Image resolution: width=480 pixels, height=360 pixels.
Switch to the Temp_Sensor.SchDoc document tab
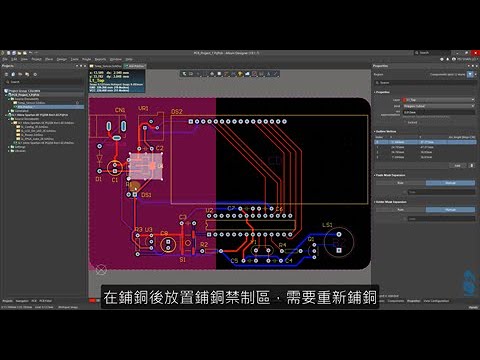(x=107, y=66)
